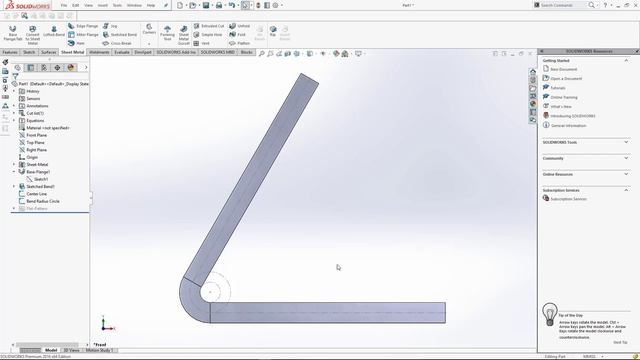Expand the Equations tree node
Screen dimensions: 640x360
pyautogui.click(x=14, y=120)
